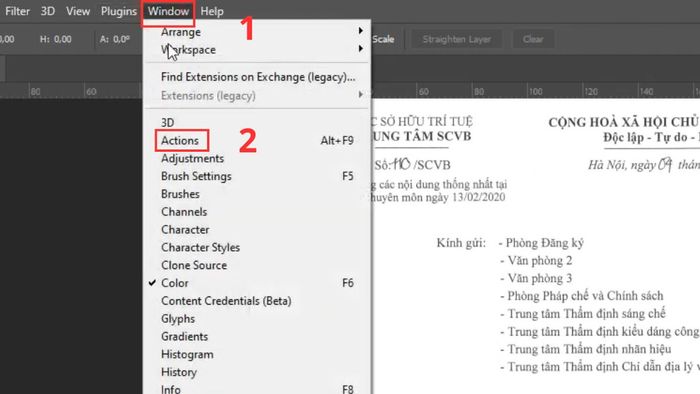The image size is (700, 394).
Task: Expand the Extensions (legacy) submenu
Action: pyautogui.click(x=257, y=95)
